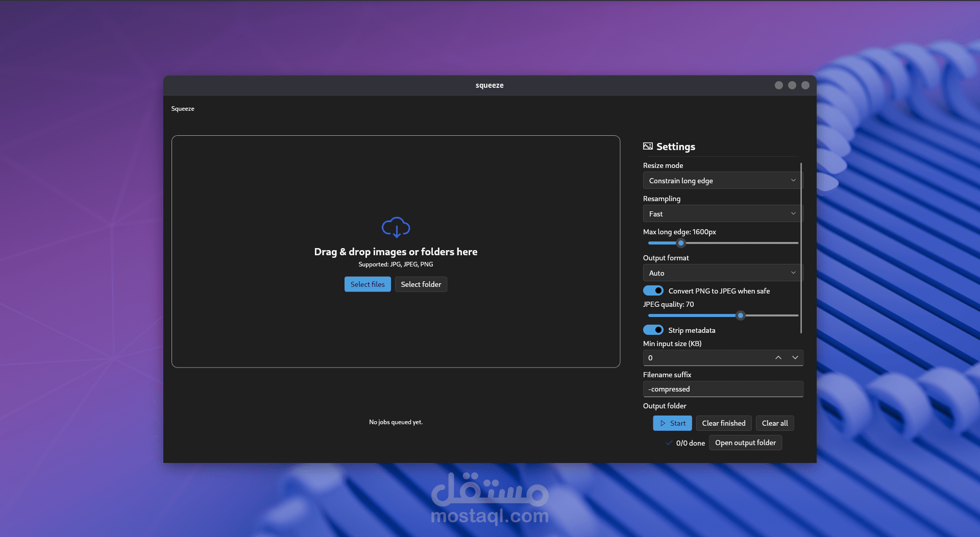Toggle Convert PNG to JPEG when safe
Screen dimensions: 980x537
(653, 290)
